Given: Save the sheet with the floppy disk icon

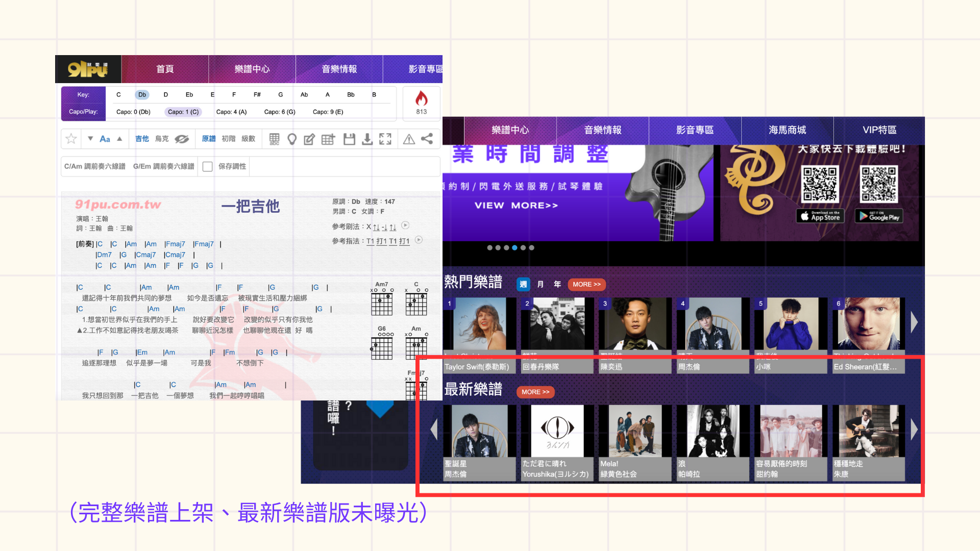Looking at the screenshot, I should click(349, 139).
